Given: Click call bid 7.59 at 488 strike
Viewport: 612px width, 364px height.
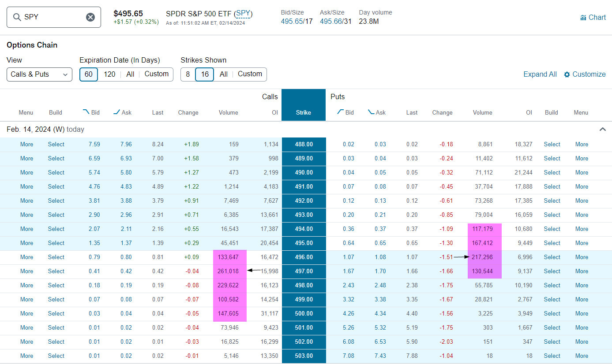Looking at the screenshot, I should click(x=94, y=144).
